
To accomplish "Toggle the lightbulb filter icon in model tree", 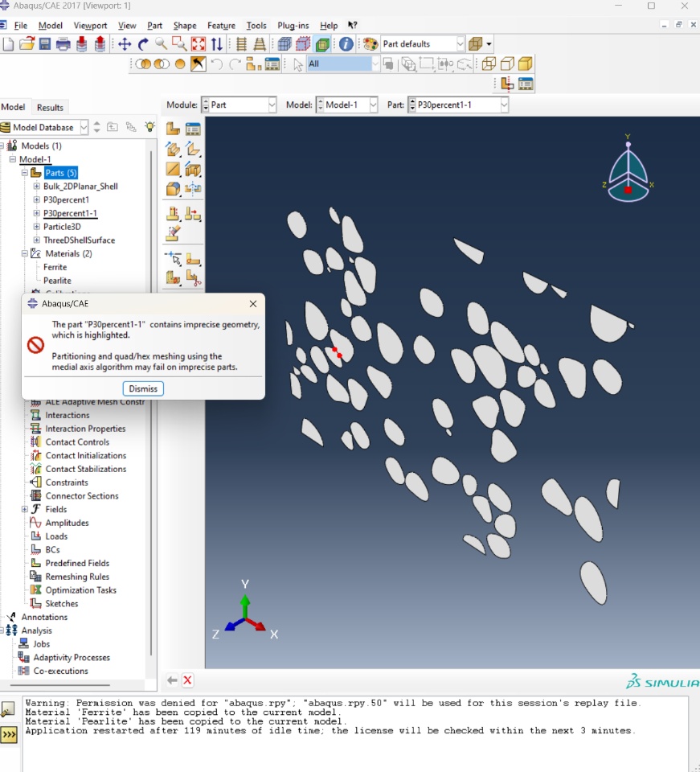I will coord(149,127).
